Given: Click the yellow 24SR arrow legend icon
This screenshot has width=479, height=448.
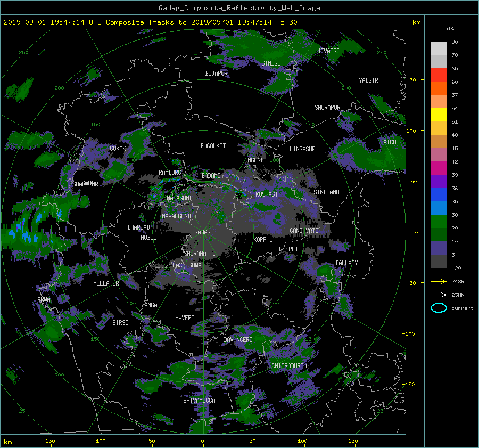Looking at the screenshot, I should point(439,281).
